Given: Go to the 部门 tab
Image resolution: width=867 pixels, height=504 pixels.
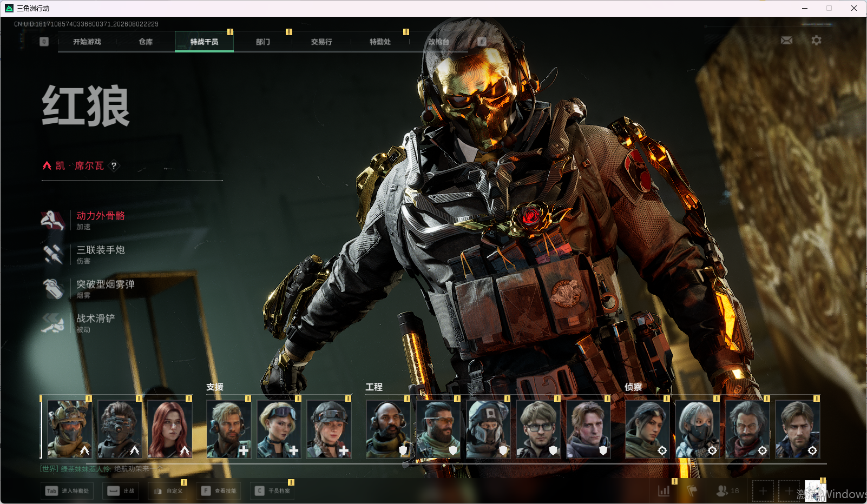Looking at the screenshot, I should tap(263, 42).
